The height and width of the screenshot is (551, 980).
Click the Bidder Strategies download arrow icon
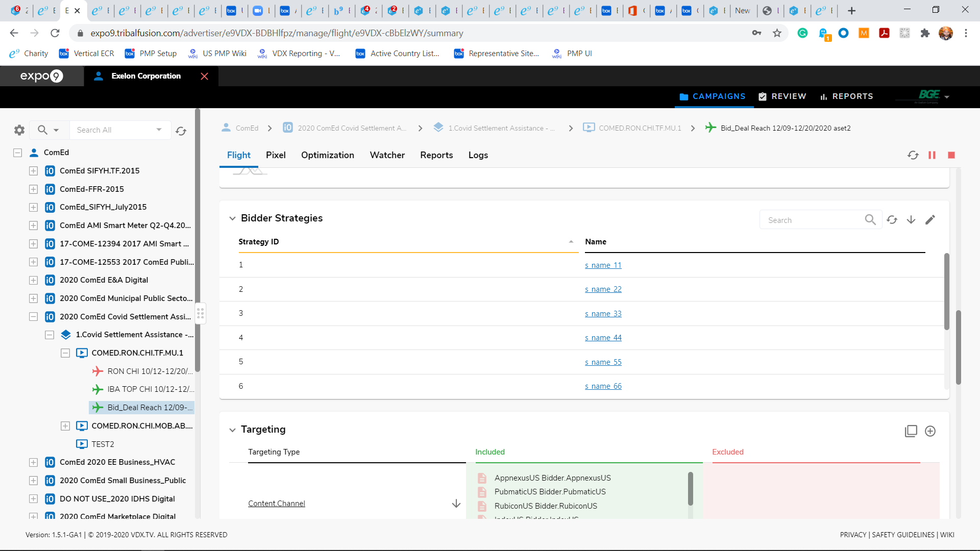pyautogui.click(x=911, y=220)
